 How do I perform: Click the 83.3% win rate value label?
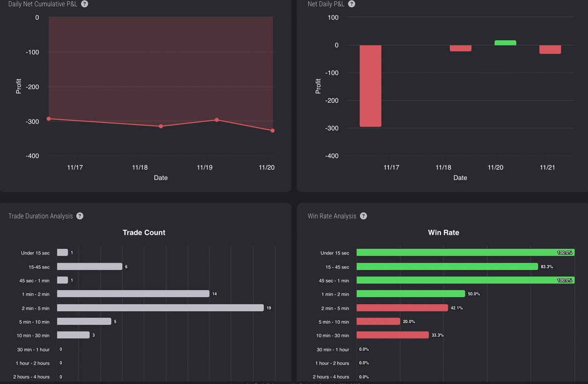(x=546, y=266)
